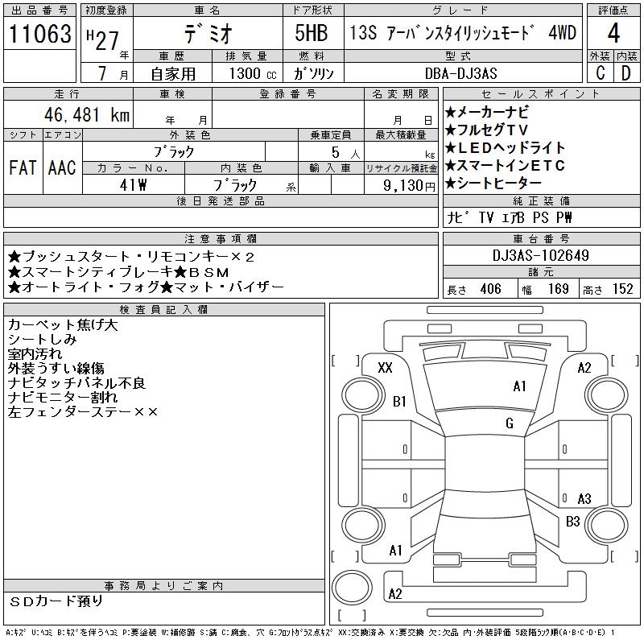
Task: Click the note line ★オートライト・フォグ★マット・バイザー
Action: pos(146,287)
